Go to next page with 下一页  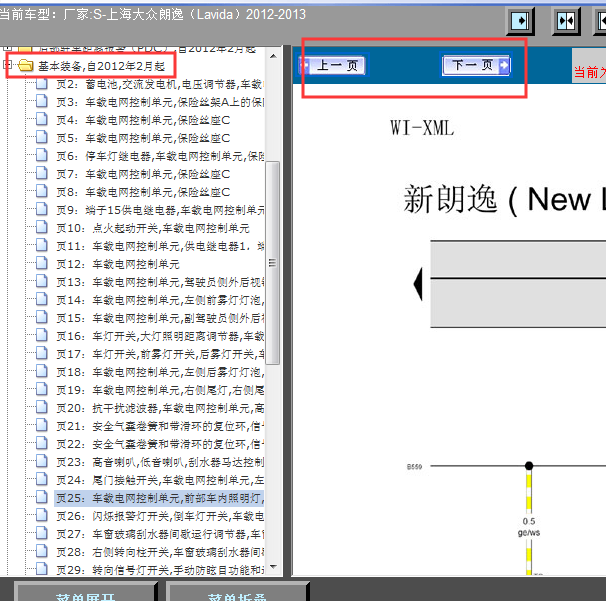pyautogui.click(x=476, y=65)
